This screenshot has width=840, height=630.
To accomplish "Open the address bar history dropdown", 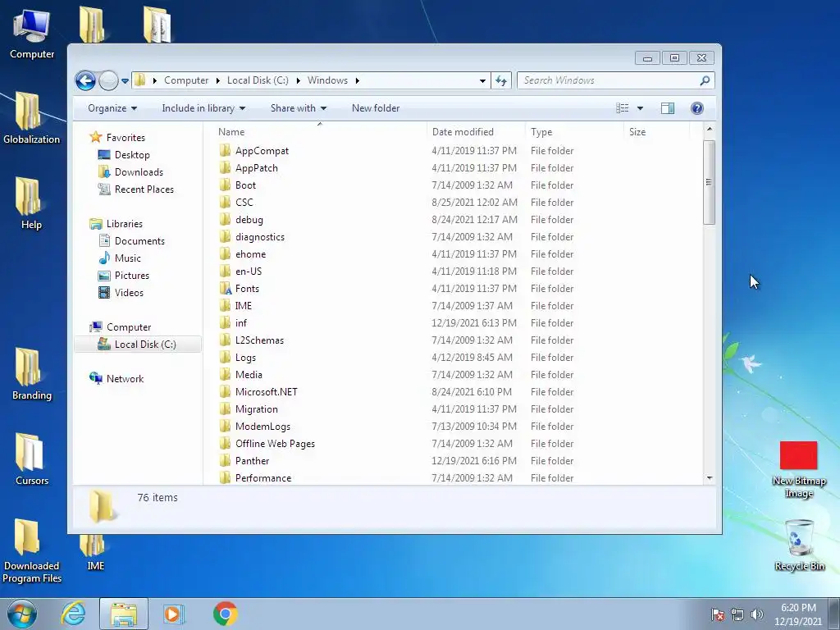I will click(x=482, y=80).
